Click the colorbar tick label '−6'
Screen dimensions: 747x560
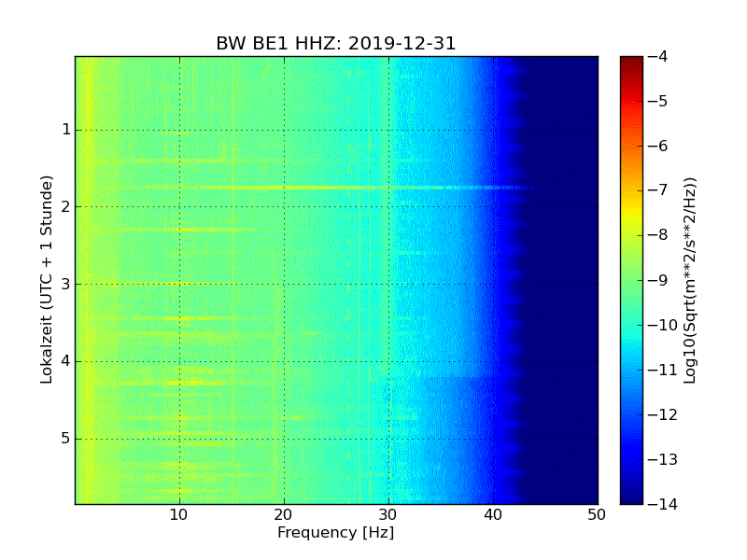tap(658, 146)
